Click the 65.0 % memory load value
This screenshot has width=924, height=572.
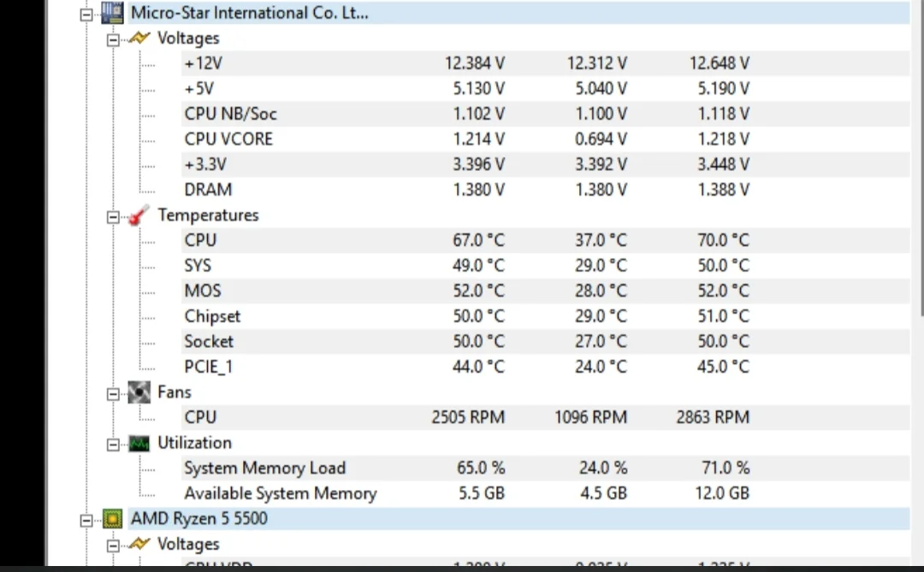click(481, 469)
